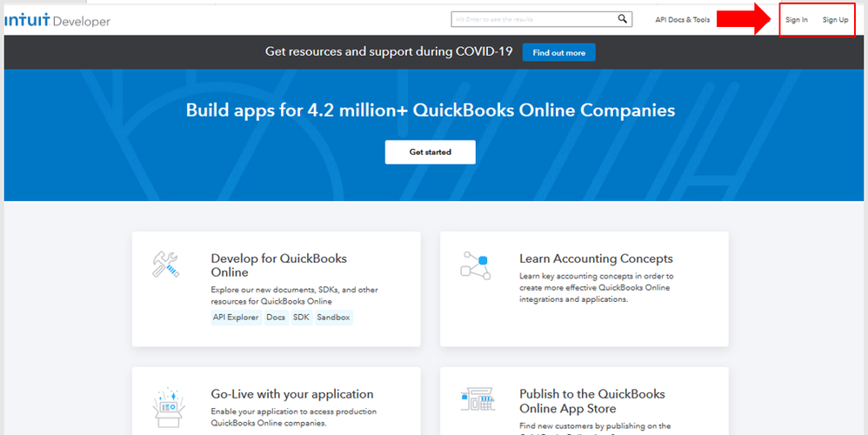Viewport: 868px width, 435px height.
Task: Click the Find out more button
Action: (558, 52)
